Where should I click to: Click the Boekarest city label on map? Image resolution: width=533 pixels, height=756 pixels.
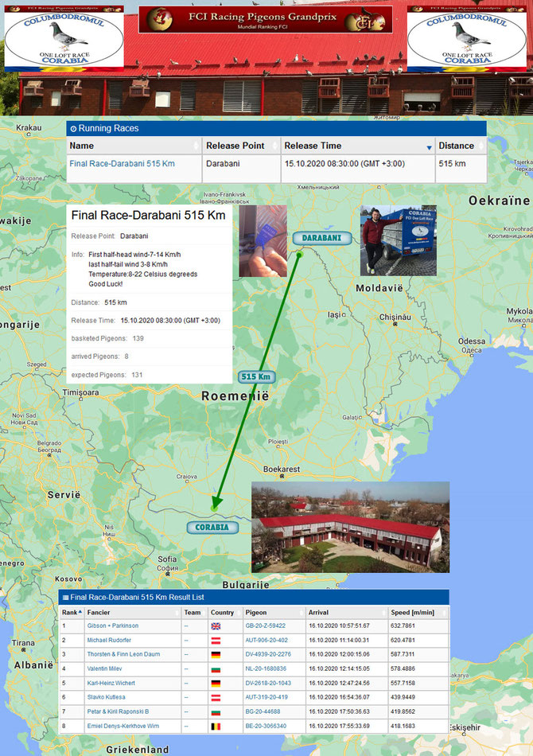[x=282, y=470]
